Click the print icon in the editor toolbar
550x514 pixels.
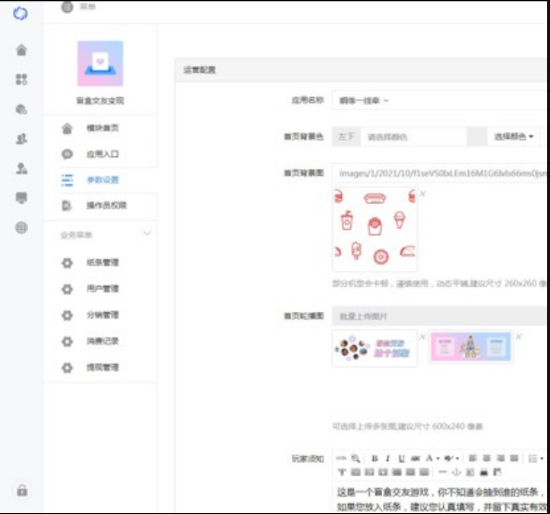[484, 472]
